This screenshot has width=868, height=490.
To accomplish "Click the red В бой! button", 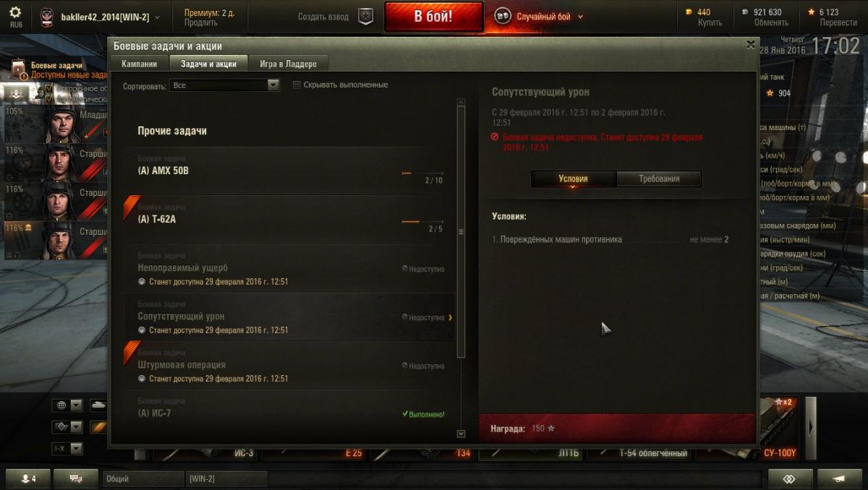I will [433, 17].
